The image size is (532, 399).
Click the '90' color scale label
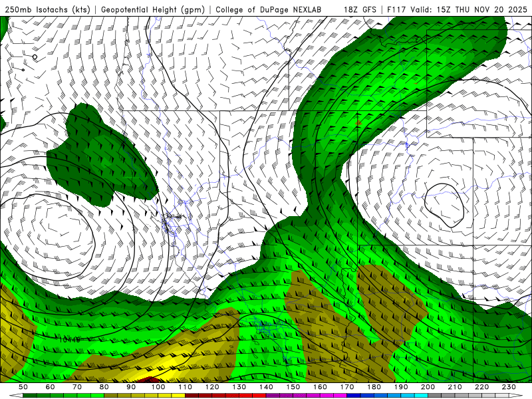pos(131,387)
